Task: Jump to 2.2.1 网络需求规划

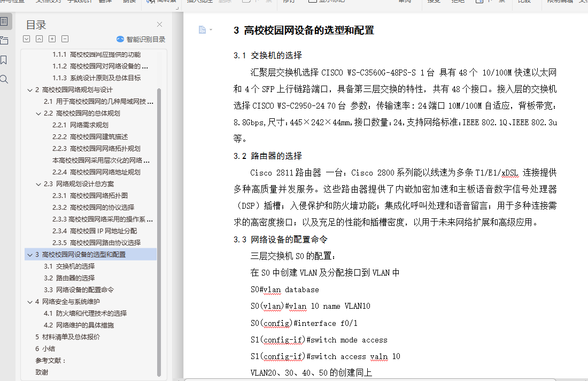Action: (x=80, y=125)
